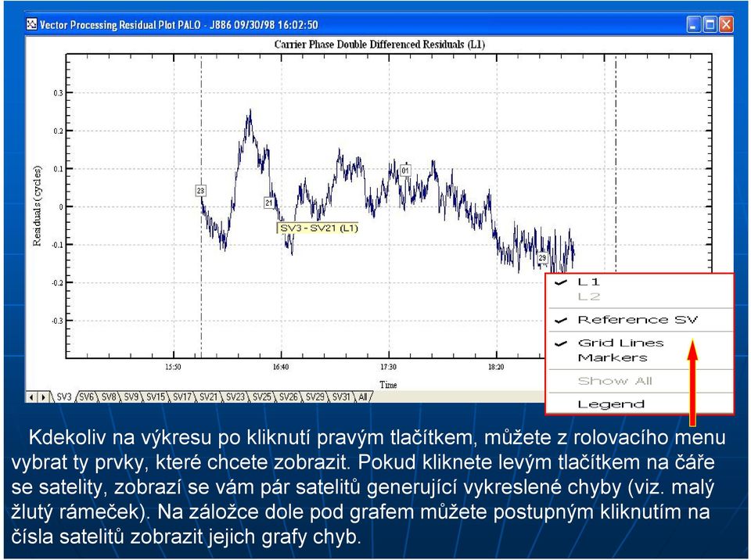Open the SV17 tab

click(182, 397)
